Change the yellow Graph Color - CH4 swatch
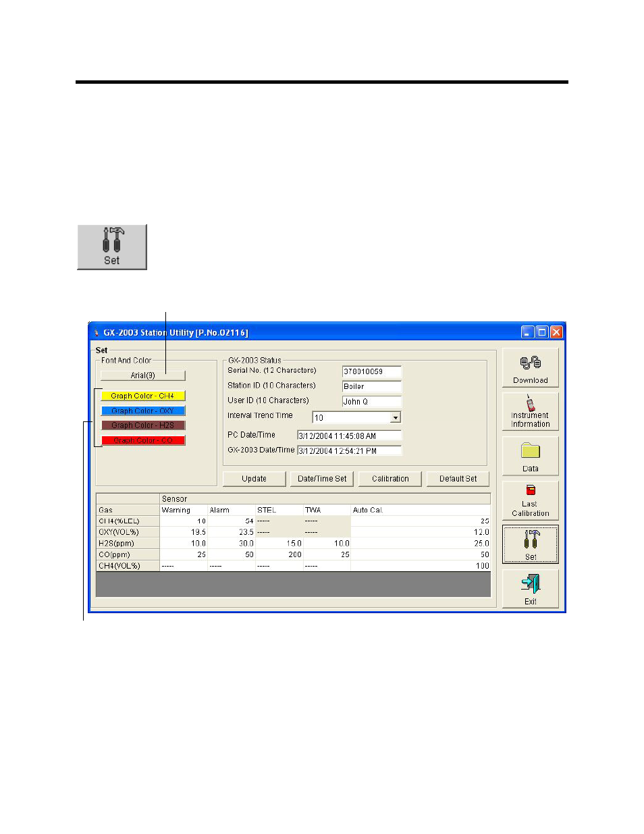 [x=142, y=396]
